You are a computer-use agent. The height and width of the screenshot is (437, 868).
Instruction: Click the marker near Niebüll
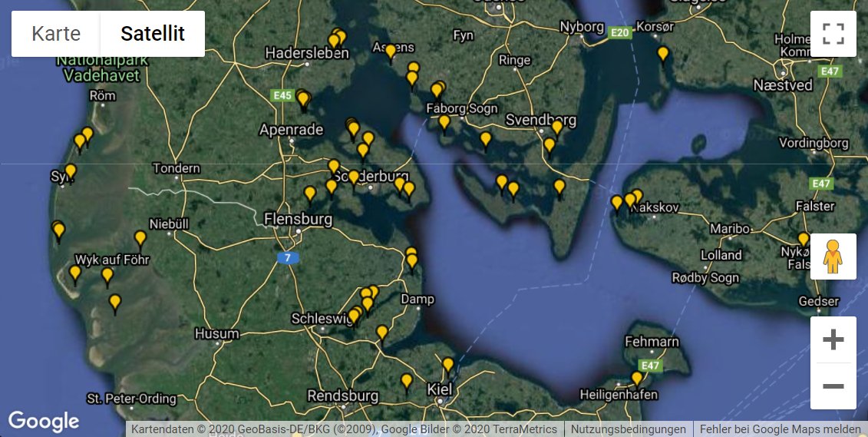(x=140, y=239)
